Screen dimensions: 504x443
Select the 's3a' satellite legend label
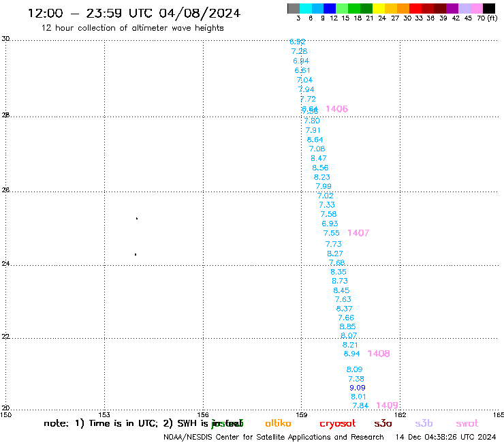[x=383, y=424]
